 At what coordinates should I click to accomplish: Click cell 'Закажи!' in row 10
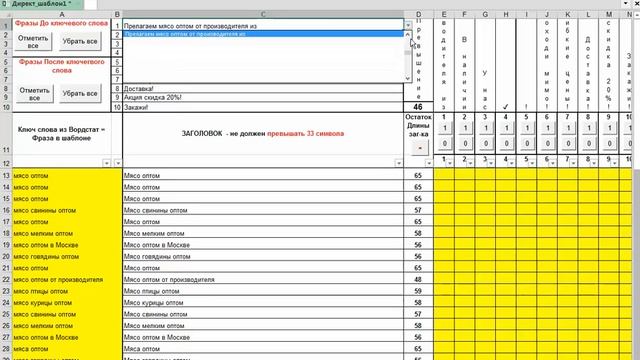tap(263, 107)
